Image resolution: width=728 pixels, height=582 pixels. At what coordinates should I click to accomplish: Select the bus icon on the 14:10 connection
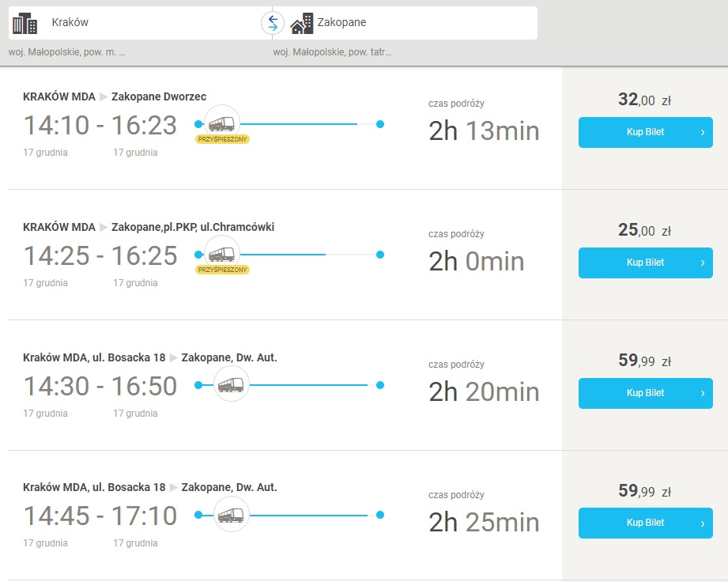point(221,123)
